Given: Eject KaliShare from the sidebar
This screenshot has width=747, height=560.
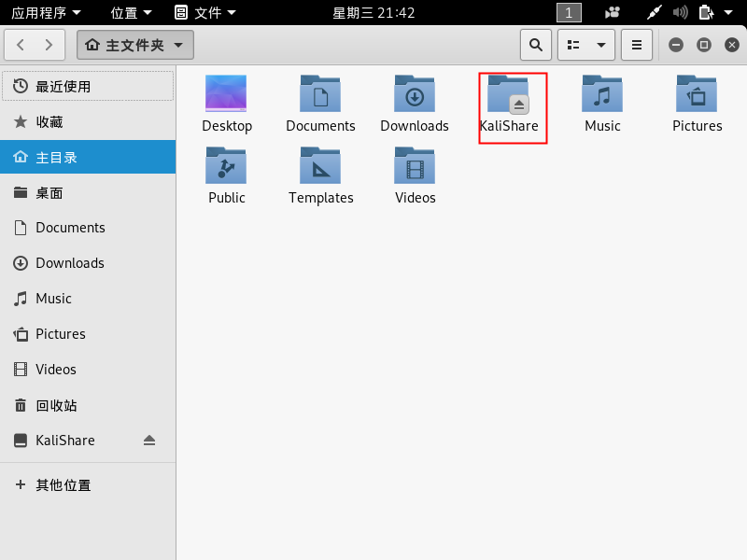Looking at the screenshot, I should point(149,440).
